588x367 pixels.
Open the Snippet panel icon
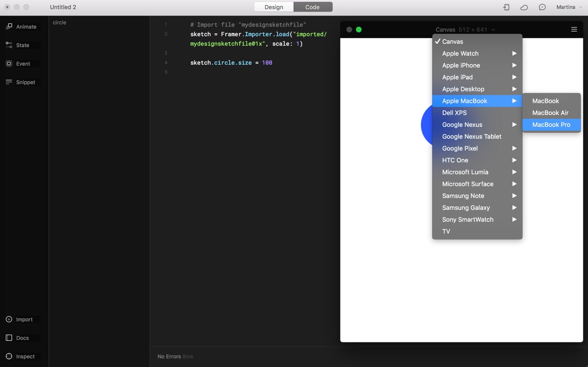[x=9, y=82]
